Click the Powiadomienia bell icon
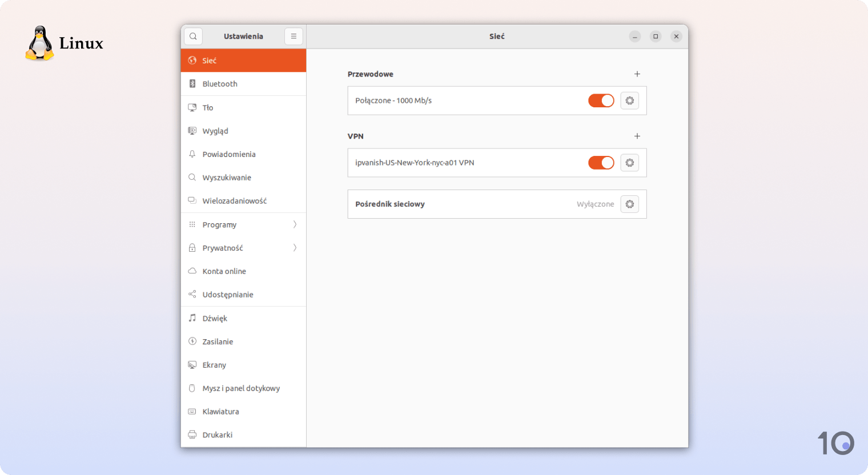Viewport: 868px width, 475px height. 192,154
